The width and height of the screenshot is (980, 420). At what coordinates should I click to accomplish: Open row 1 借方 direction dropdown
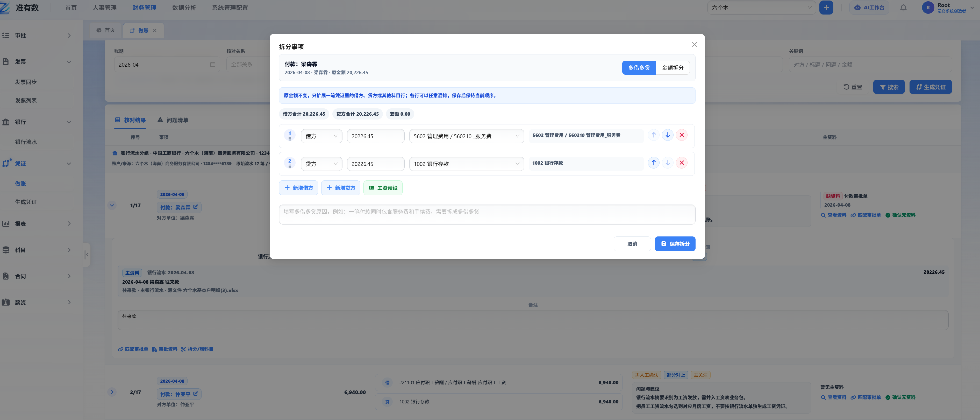click(321, 136)
